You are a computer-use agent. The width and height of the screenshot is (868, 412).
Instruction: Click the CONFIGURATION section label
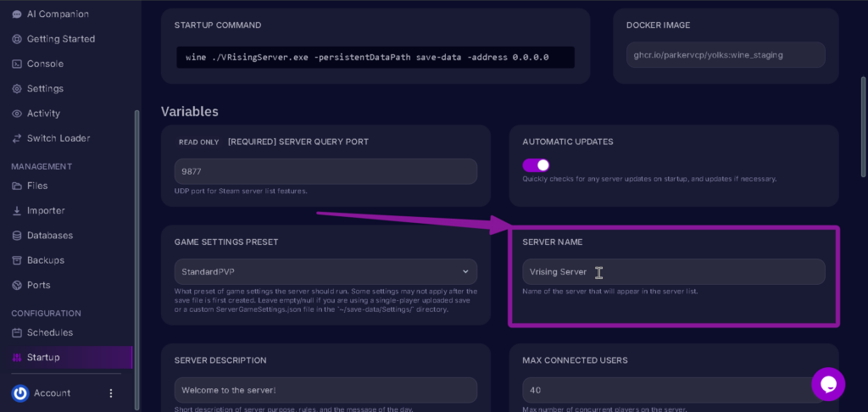coord(47,314)
